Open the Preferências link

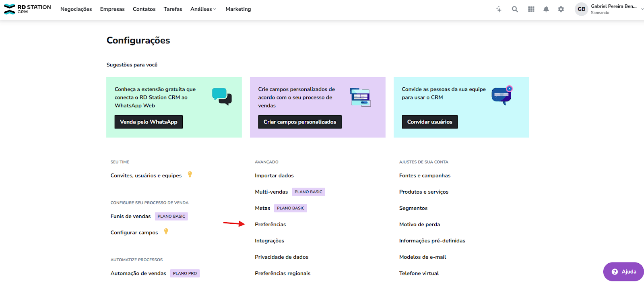pyautogui.click(x=270, y=225)
